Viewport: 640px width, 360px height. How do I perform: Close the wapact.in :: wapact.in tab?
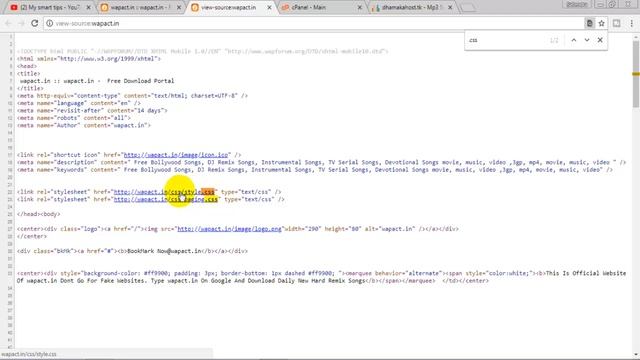click(x=179, y=7)
